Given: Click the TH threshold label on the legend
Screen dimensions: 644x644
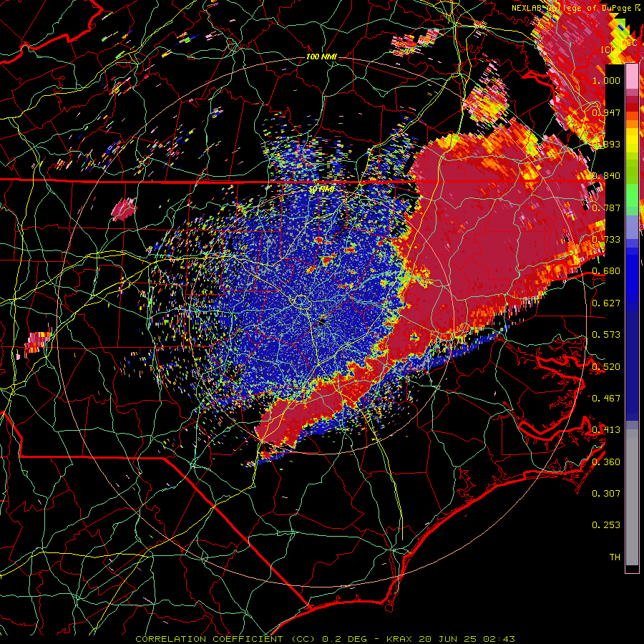Looking at the screenshot, I should point(615,557).
